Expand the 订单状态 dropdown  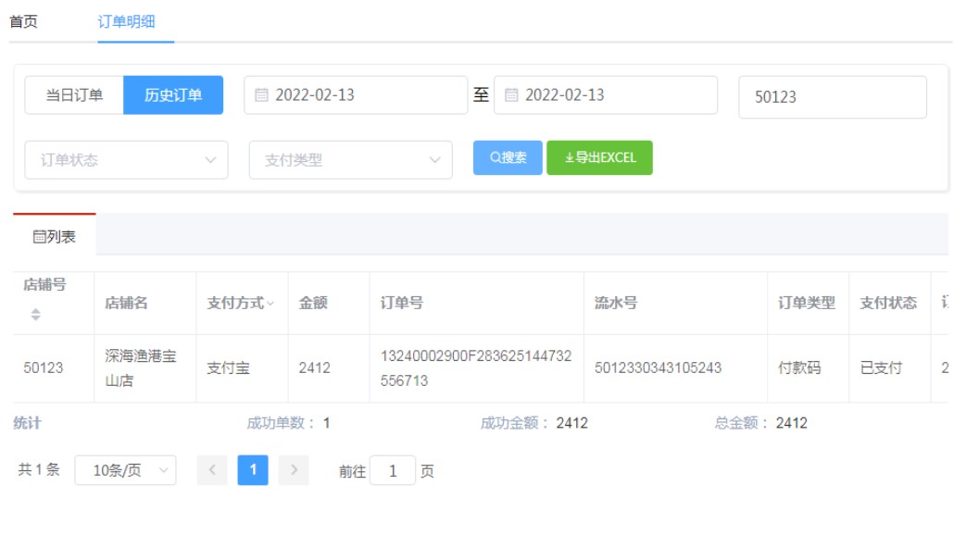pyautogui.click(x=126, y=160)
